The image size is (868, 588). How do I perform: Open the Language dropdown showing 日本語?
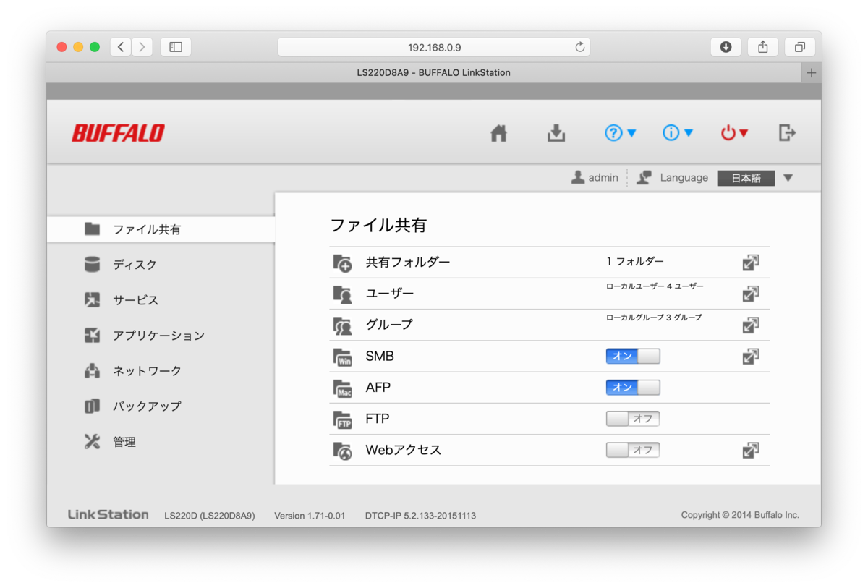point(755,178)
